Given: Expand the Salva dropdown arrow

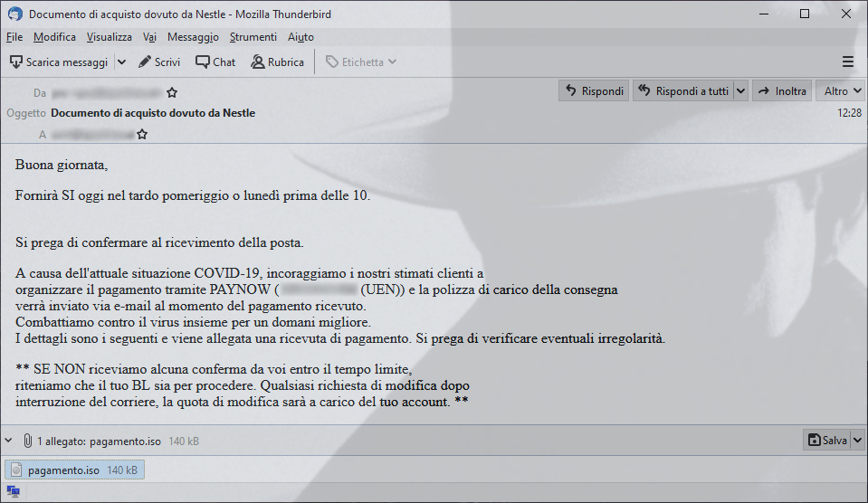Looking at the screenshot, I should tap(857, 440).
